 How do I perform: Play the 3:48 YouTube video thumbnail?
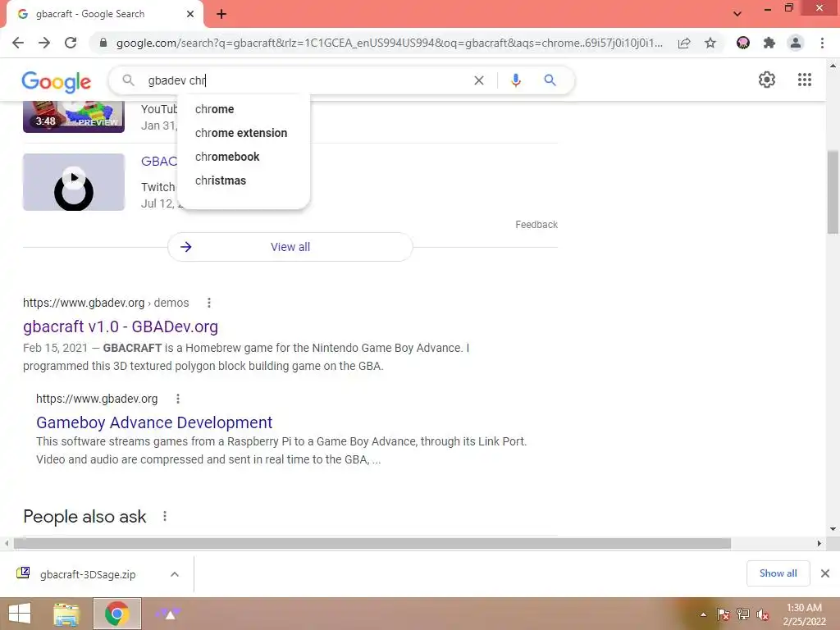click(74, 116)
